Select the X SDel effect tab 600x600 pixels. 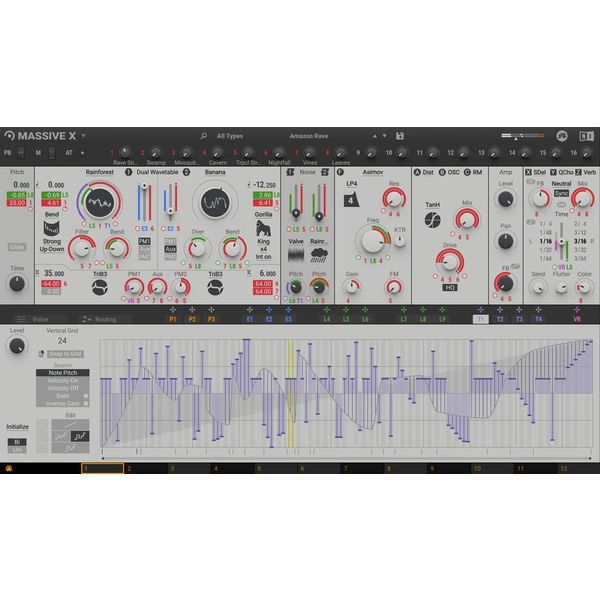536,172
